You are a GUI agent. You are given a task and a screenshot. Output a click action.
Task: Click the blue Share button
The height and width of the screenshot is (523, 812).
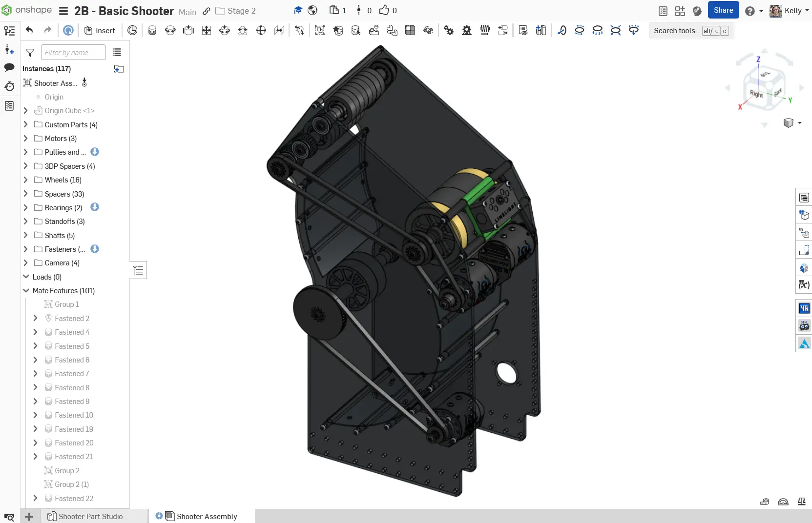tap(723, 10)
